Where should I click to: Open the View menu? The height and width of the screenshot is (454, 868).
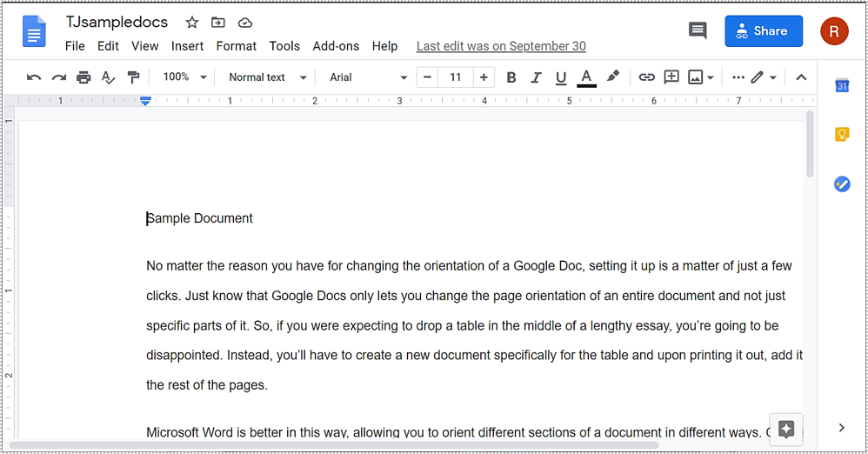tap(145, 46)
